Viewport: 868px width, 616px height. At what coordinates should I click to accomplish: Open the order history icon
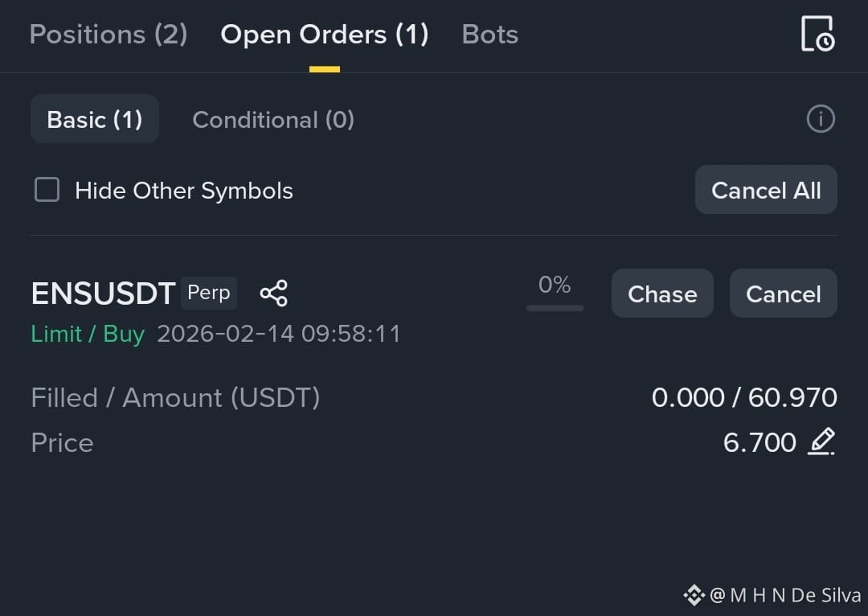[x=818, y=34]
